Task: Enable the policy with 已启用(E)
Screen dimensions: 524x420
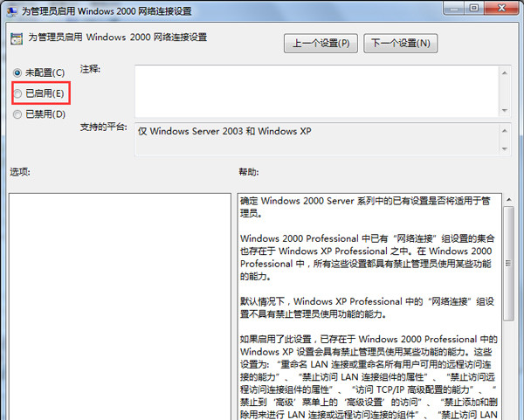Action: click(x=18, y=93)
